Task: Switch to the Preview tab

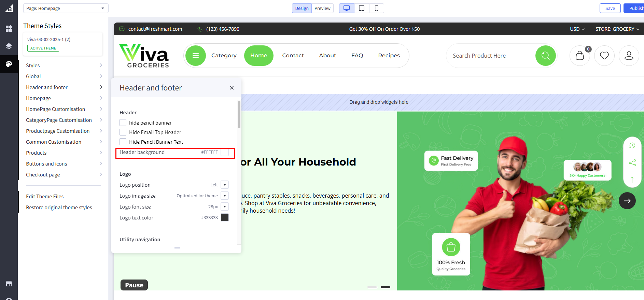Action: click(322, 8)
